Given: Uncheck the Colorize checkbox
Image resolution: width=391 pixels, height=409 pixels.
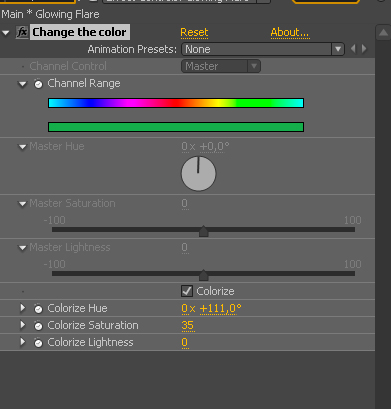Looking at the screenshot, I should [187, 291].
